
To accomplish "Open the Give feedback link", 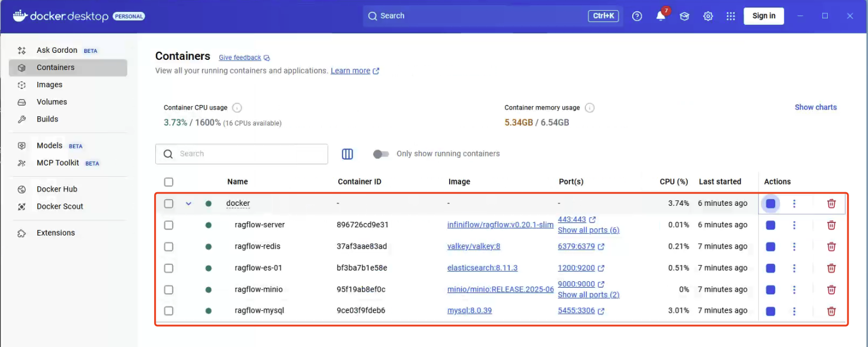I will (x=244, y=58).
